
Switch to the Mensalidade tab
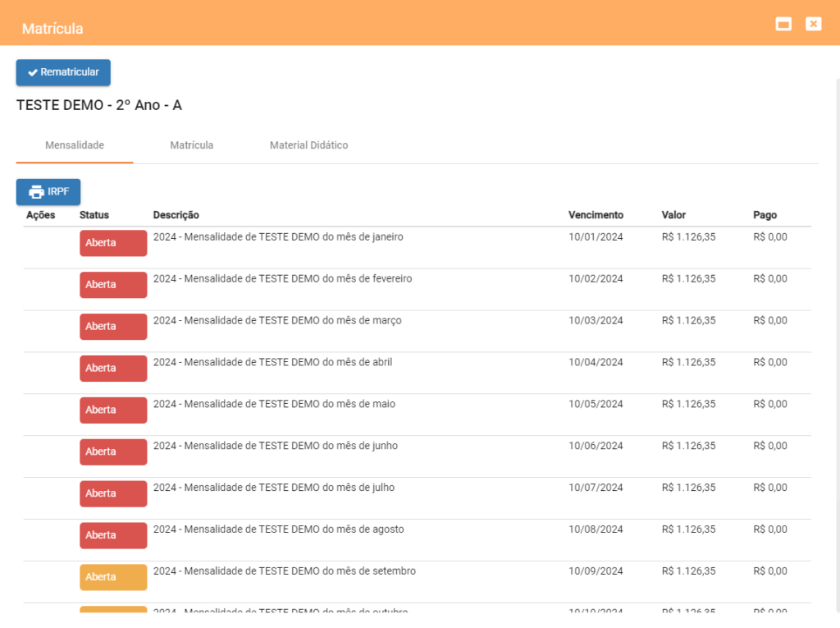coord(75,145)
